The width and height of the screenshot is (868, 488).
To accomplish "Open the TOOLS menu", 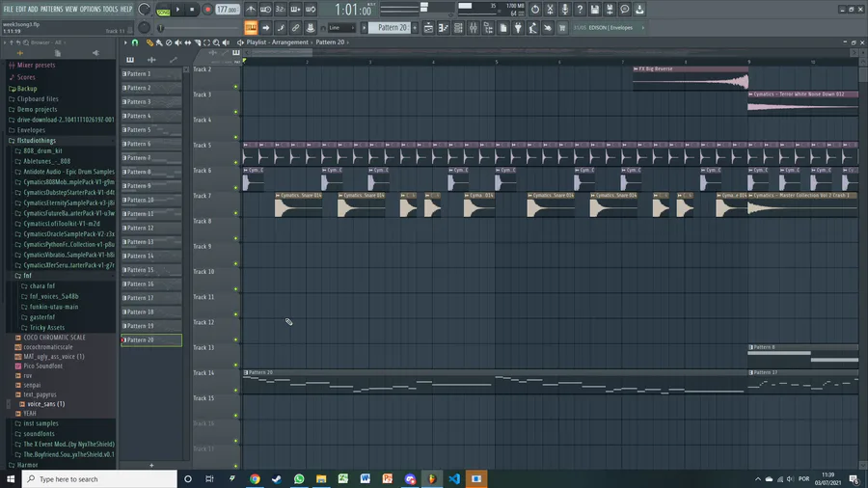I will tap(110, 10).
